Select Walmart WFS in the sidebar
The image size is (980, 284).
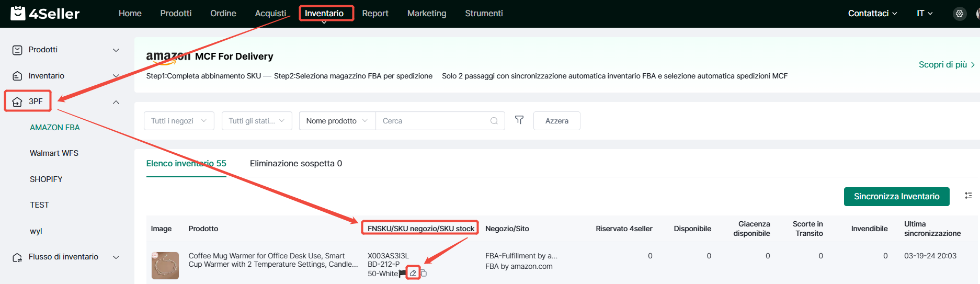54,153
